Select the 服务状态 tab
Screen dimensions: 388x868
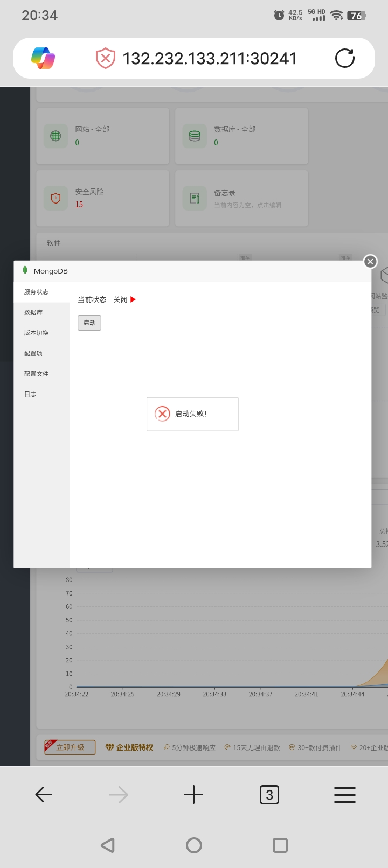click(x=42, y=292)
